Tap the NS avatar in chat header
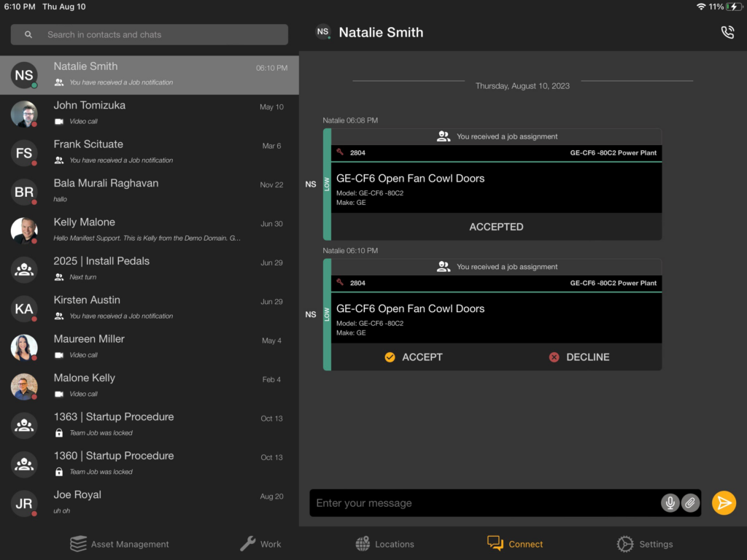This screenshot has height=560, width=747. click(322, 32)
